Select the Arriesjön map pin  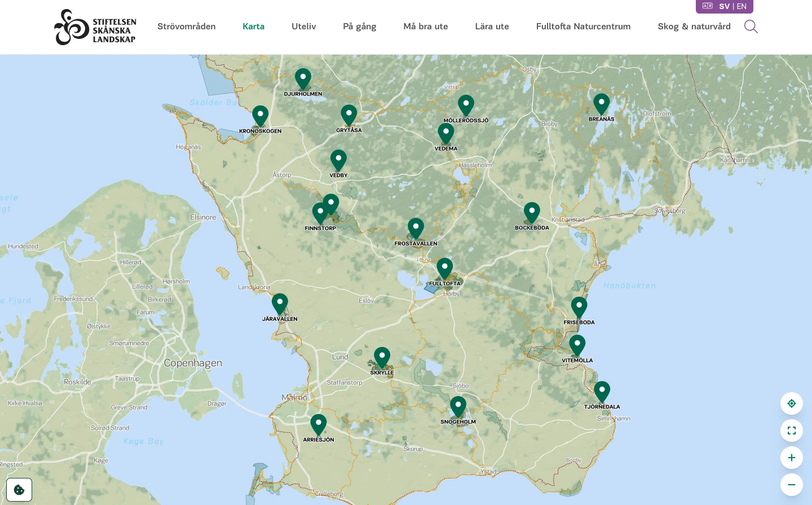click(x=319, y=425)
